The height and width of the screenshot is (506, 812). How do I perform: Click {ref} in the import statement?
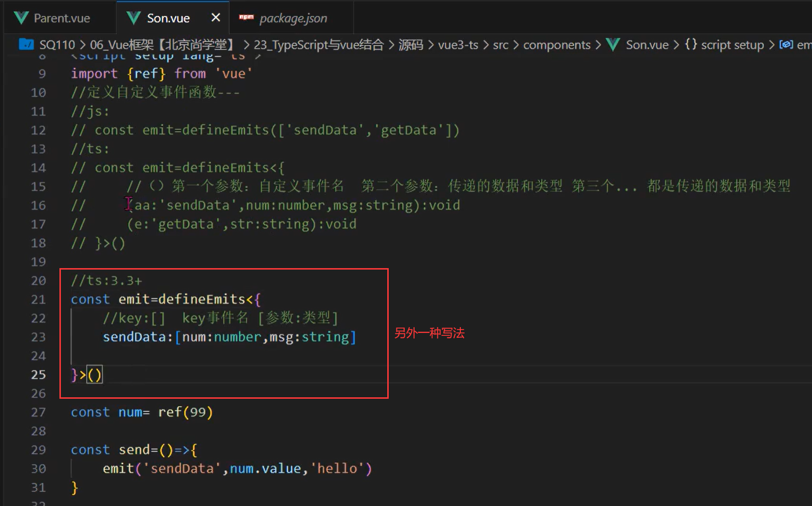tap(146, 74)
